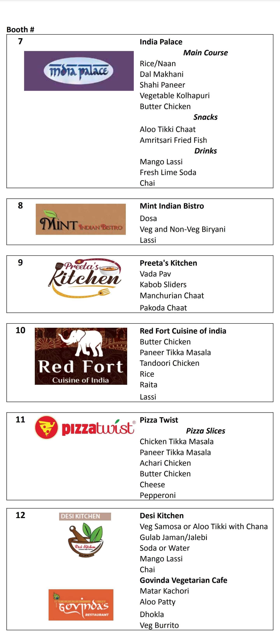The width and height of the screenshot is (280, 644).
Task: Click Red Fort Cuisine of india heading
Action: [x=183, y=331]
